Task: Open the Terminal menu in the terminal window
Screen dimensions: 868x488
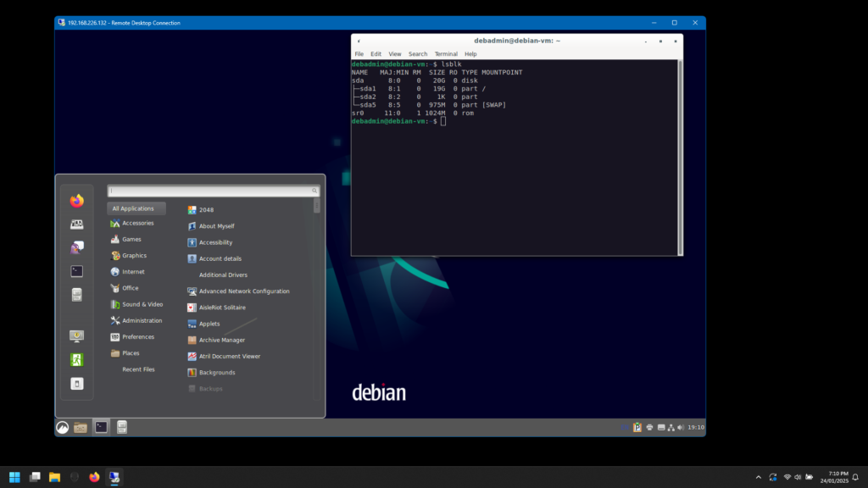Action: click(x=446, y=53)
